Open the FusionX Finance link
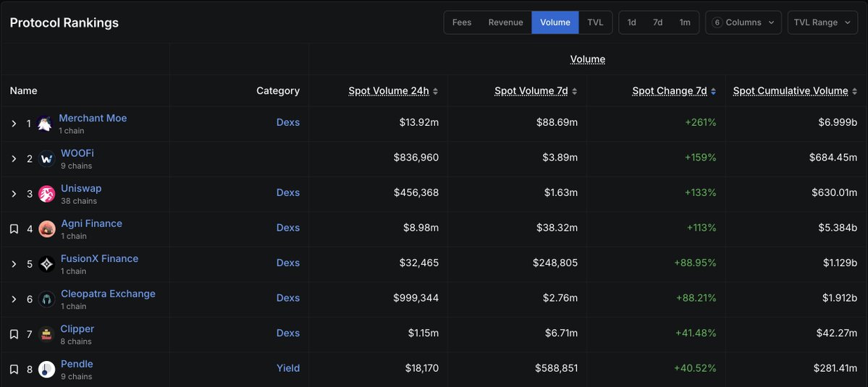Screen dimensions: 868x387 [x=100, y=259]
